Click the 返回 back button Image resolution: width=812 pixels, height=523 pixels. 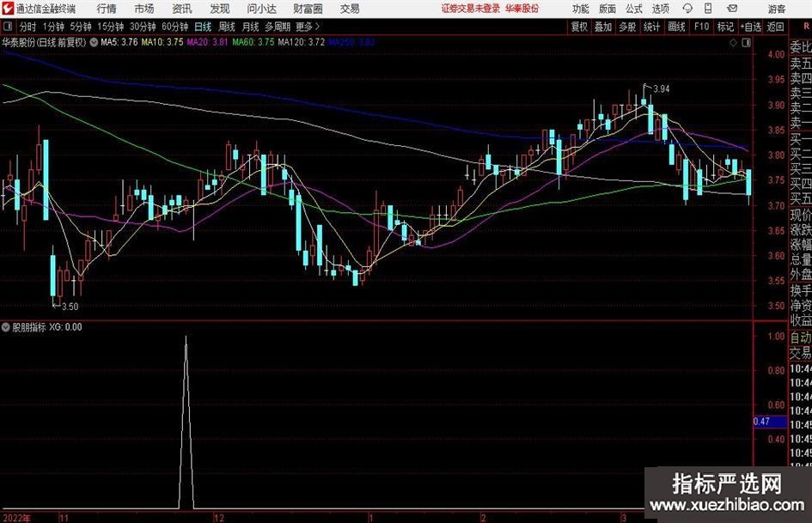775,27
